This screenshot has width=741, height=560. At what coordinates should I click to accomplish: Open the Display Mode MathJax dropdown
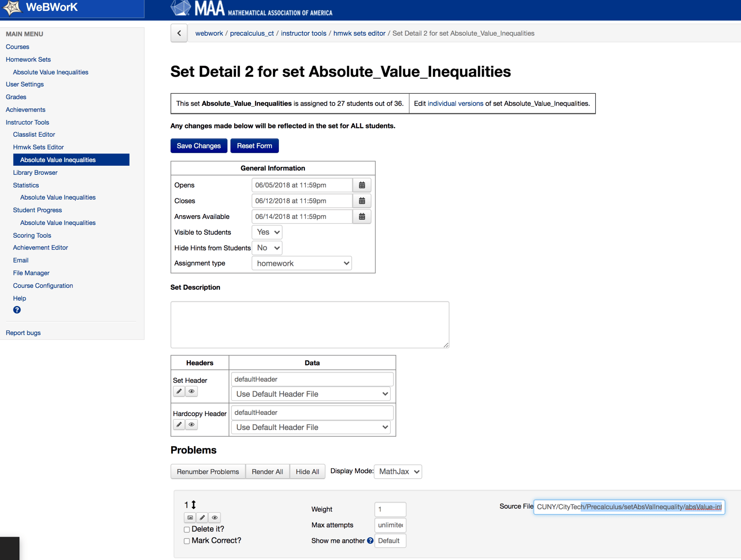(x=398, y=472)
